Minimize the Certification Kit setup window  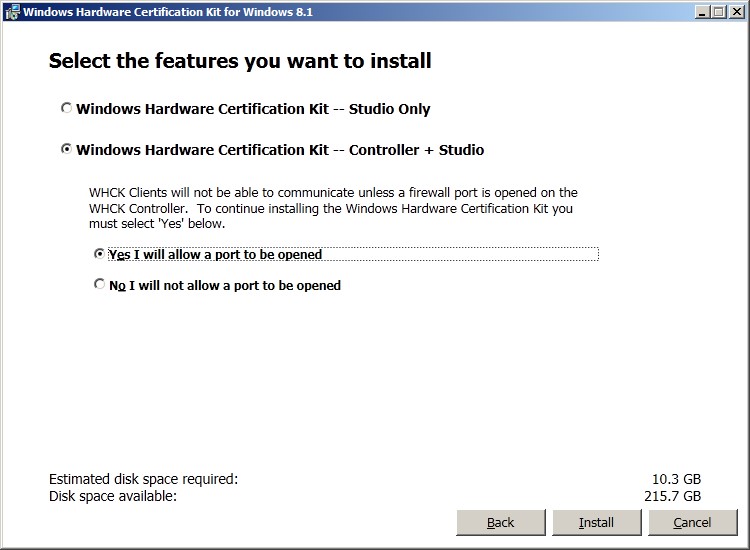coord(702,12)
